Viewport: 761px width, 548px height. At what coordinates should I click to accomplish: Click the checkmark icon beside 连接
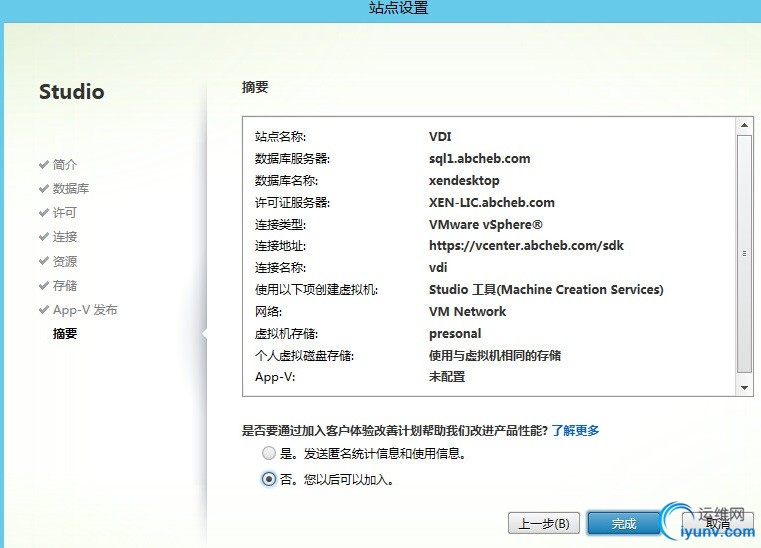pyautogui.click(x=44, y=237)
